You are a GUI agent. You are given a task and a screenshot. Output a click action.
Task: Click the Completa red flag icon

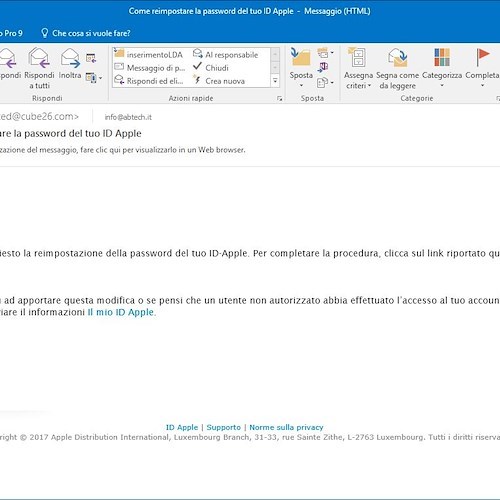point(482,57)
